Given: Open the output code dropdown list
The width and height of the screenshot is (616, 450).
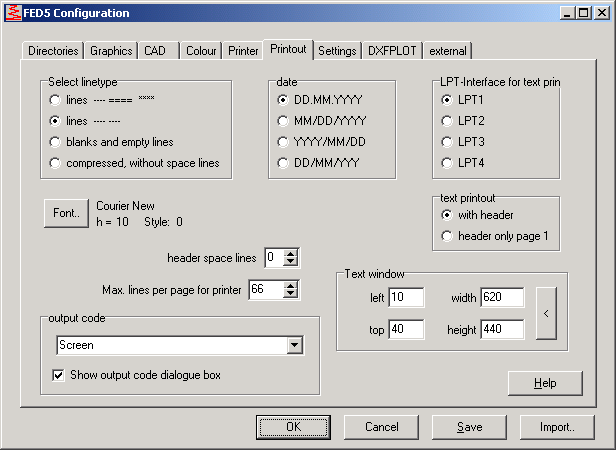Looking at the screenshot, I should point(294,345).
